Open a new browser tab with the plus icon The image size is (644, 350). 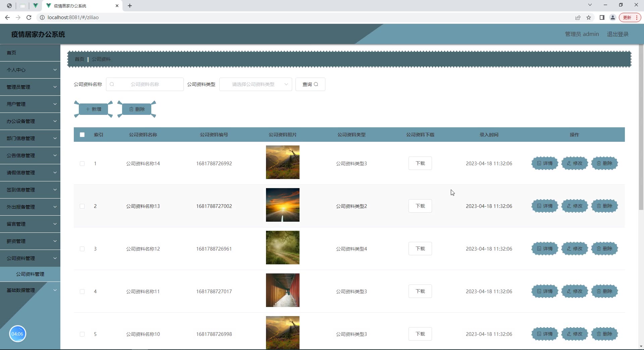point(130,6)
